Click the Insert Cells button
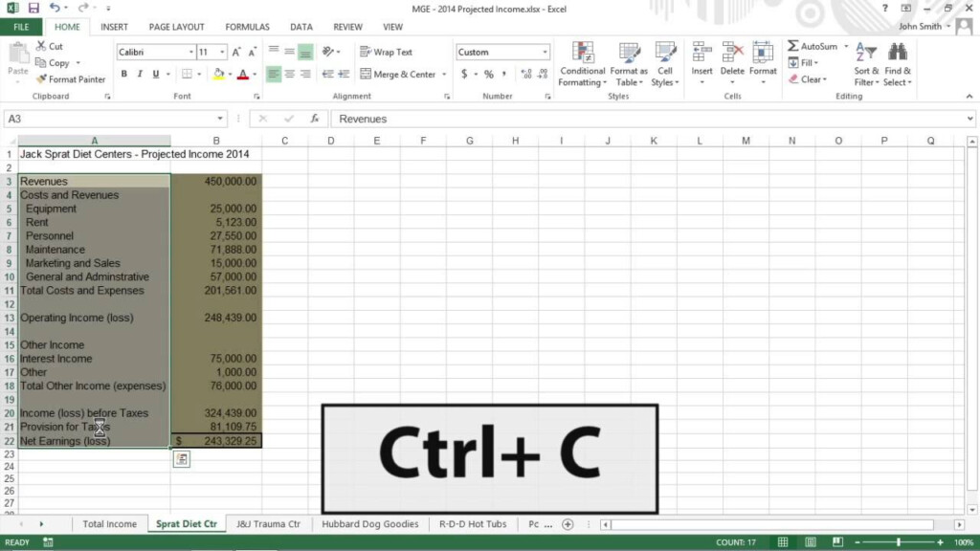The width and height of the screenshot is (980, 551). click(702, 63)
